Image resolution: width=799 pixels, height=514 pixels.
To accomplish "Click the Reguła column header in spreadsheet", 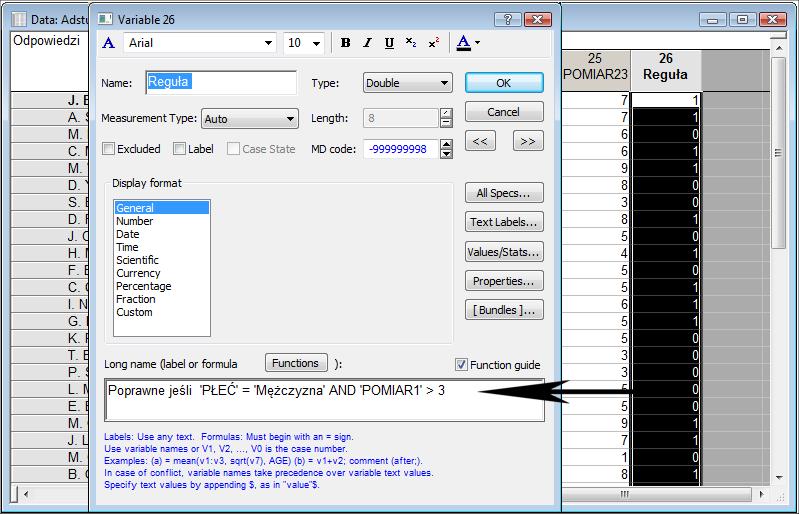I will pos(665,71).
